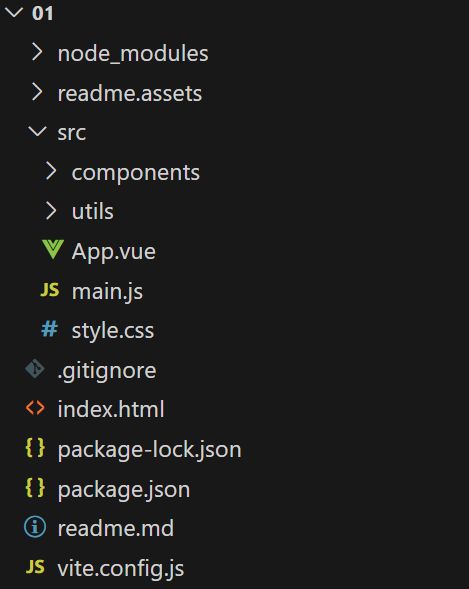Click the Vue icon beside App.vue
The width and height of the screenshot is (469, 589).
tap(53, 250)
